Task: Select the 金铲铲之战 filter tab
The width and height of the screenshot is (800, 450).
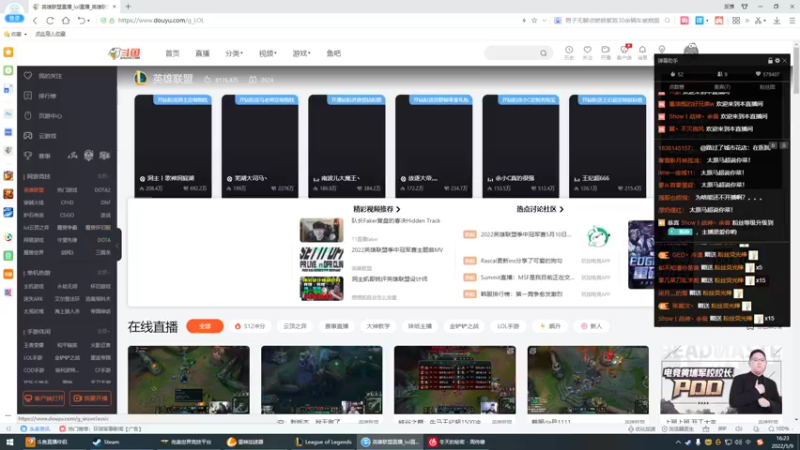Action: click(x=464, y=326)
